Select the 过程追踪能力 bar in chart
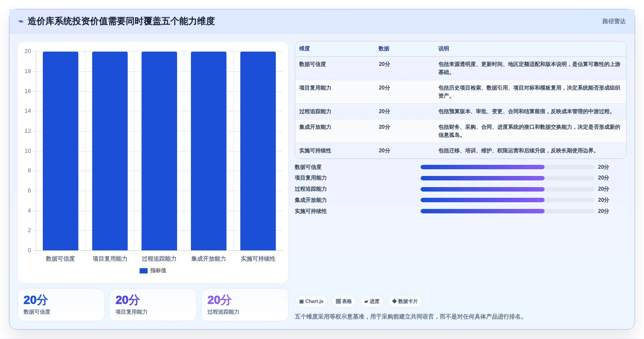Screen dimensions: 644x339 tap(159, 151)
